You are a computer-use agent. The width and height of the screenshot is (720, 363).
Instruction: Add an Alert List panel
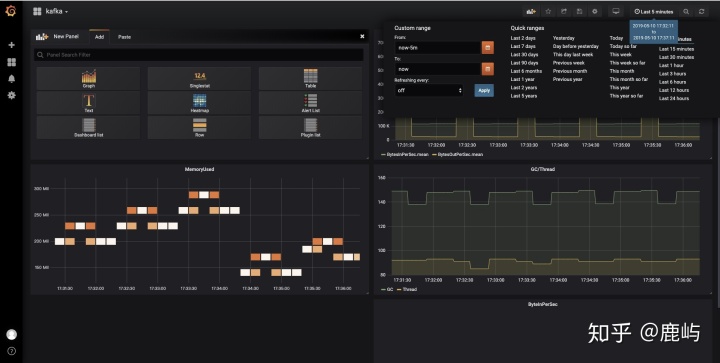tap(310, 103)
